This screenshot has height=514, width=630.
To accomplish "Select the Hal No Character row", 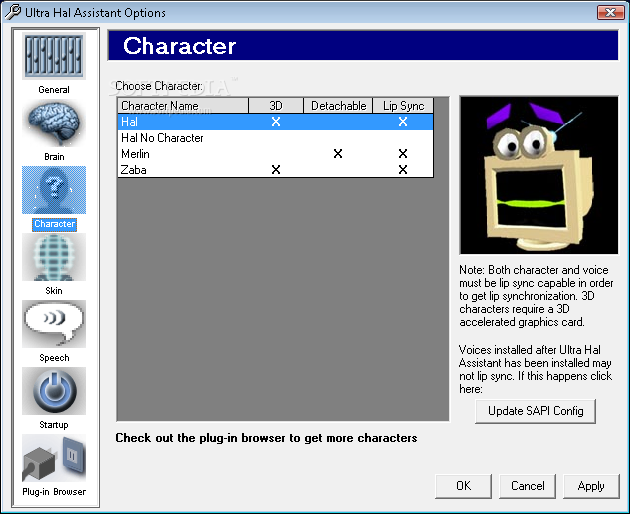I will 276,138.
